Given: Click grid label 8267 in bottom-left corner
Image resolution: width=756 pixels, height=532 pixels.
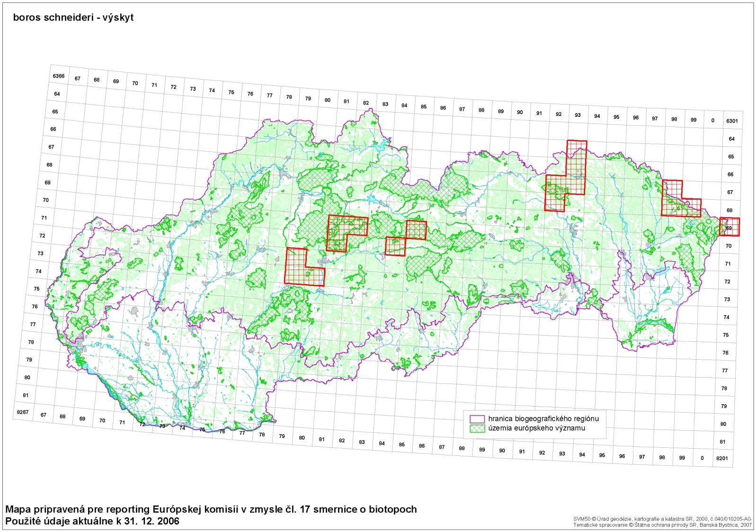Looking at the screenshot, I should tap(23, 412).
